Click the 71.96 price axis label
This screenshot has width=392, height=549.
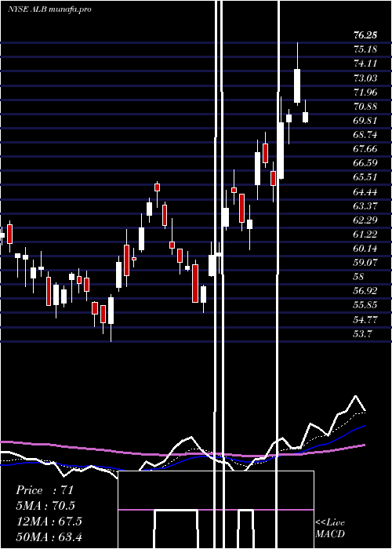365,92
